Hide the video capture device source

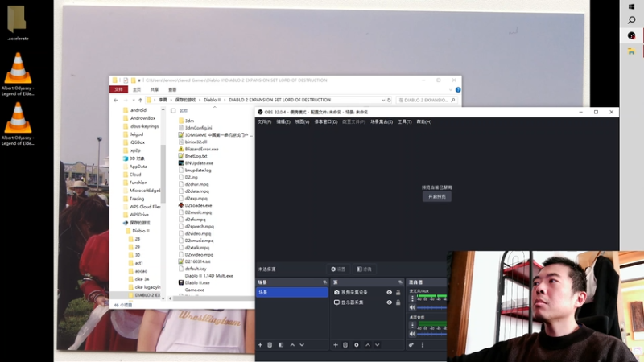pyautogui.click(x=389, y=293)
